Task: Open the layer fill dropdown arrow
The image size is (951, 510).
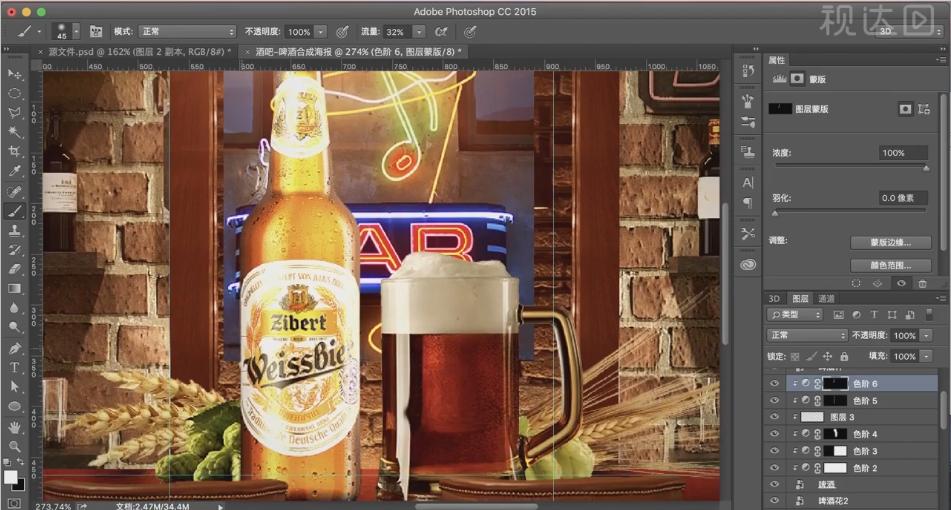Action: [x=926, y=356]
